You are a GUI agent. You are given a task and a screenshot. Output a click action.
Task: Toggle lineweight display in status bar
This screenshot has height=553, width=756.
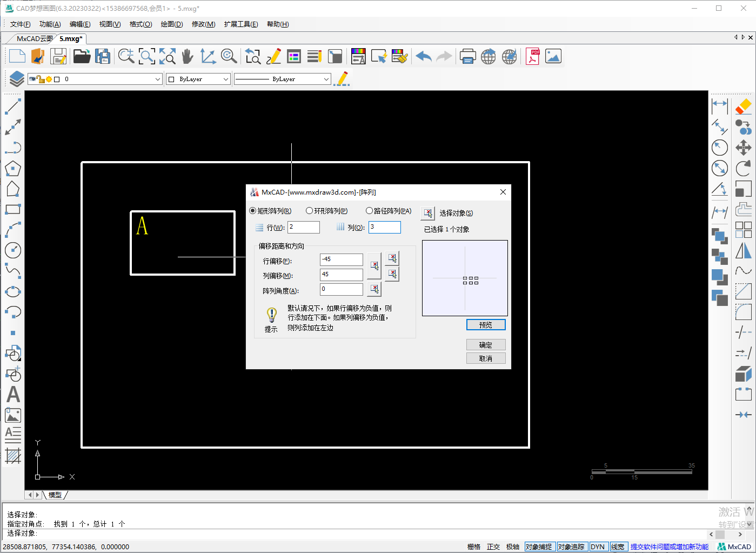[x=618, y=547]
